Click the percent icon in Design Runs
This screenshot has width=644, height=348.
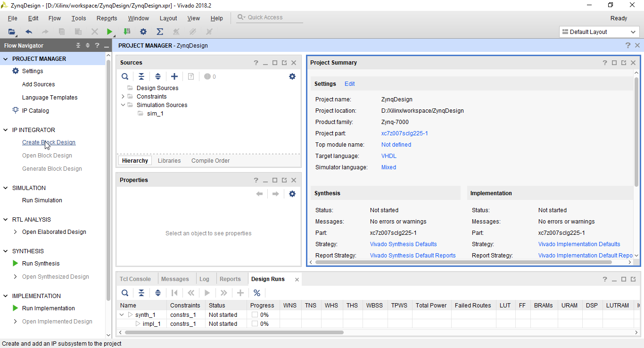coord(257,293)
